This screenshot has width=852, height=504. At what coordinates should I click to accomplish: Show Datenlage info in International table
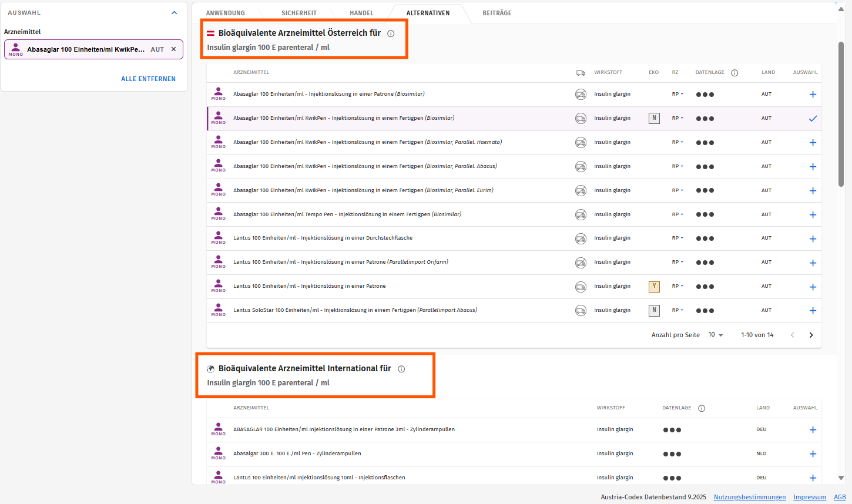click(702, 408)
